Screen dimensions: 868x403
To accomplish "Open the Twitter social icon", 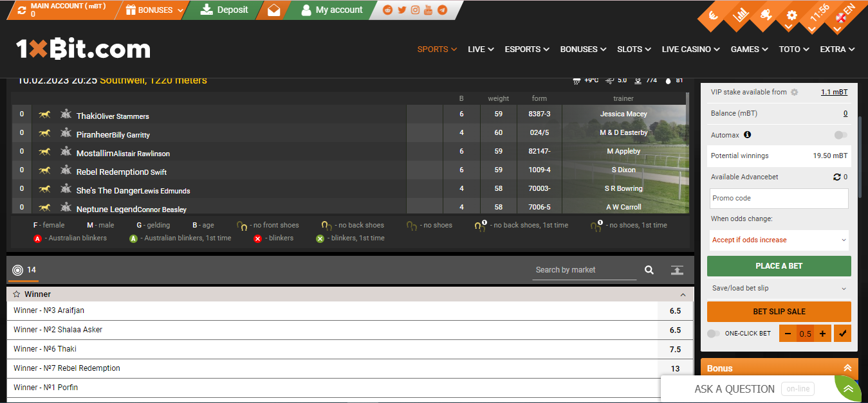I will [401, 10].
